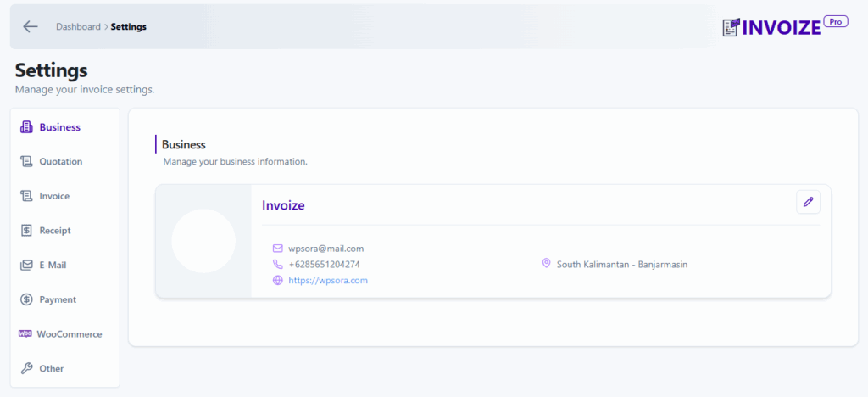
Task: Click the Quotation scroll icon
Action: pyautogui.click(x=26, y=162)
